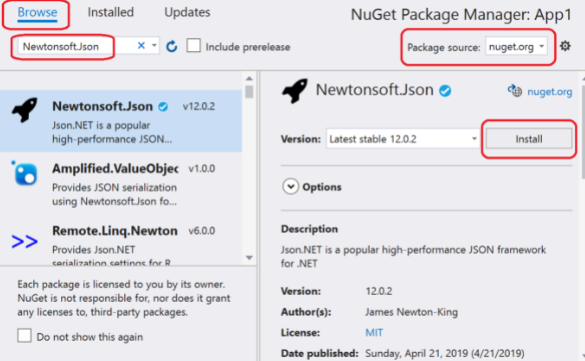Select Newtonsoft.Json package in results list

121,121
